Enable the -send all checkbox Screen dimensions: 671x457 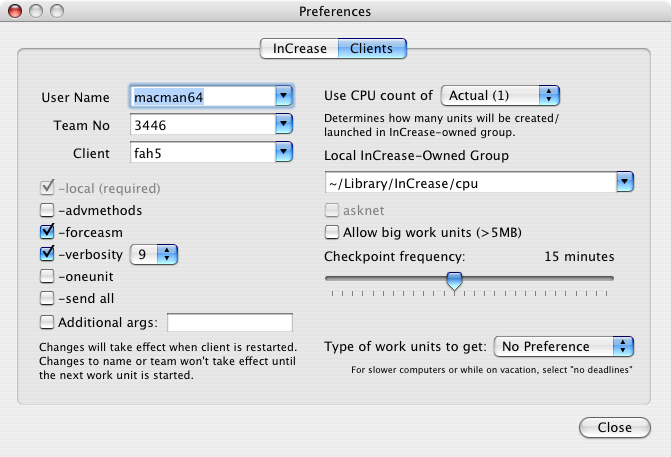point(47,298)
